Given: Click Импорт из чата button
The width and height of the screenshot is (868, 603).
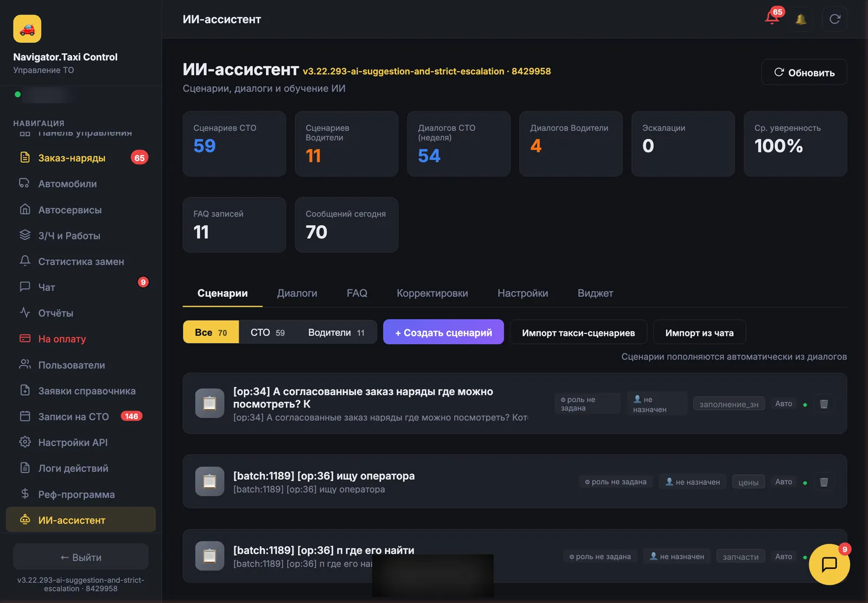Looking at the screenshot, I should [699, 332].
